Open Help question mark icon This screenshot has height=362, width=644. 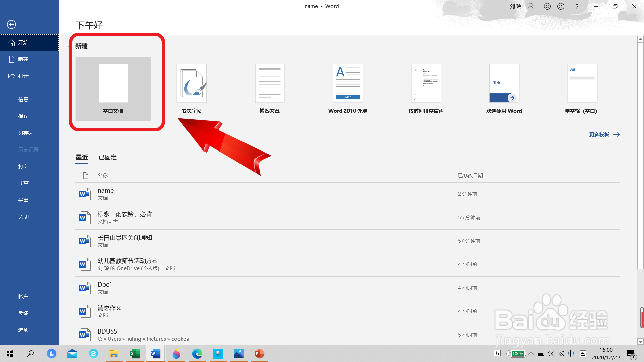pos(577,6)
